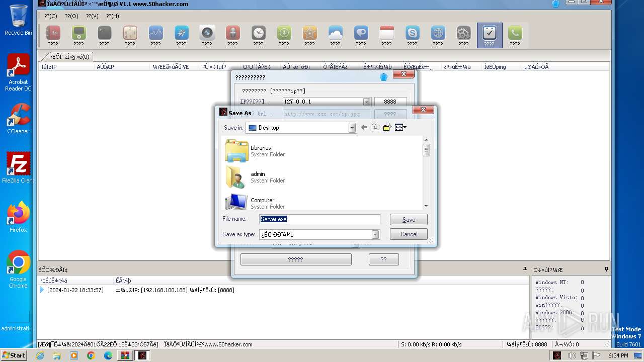
Task: Click the green phone toolbar icon
Action: coord(515,34)
